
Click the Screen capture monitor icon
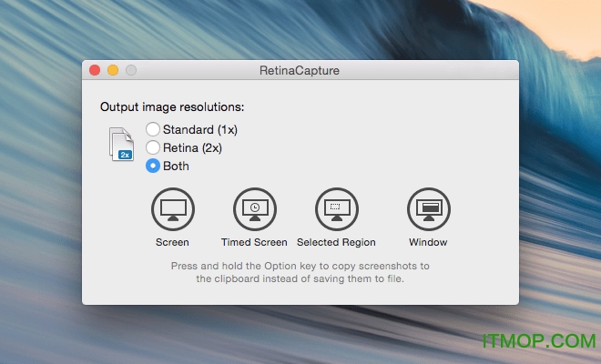[x=172, y=210]
